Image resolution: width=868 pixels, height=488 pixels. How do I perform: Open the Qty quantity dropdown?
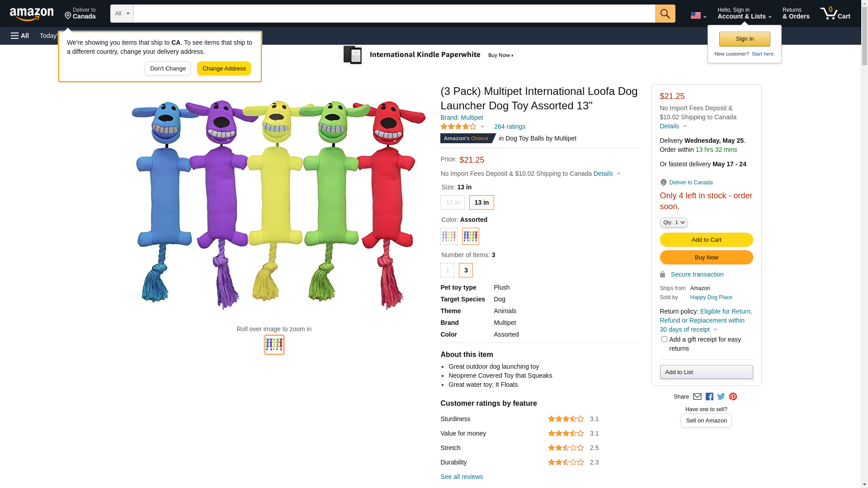click(674, 222)
